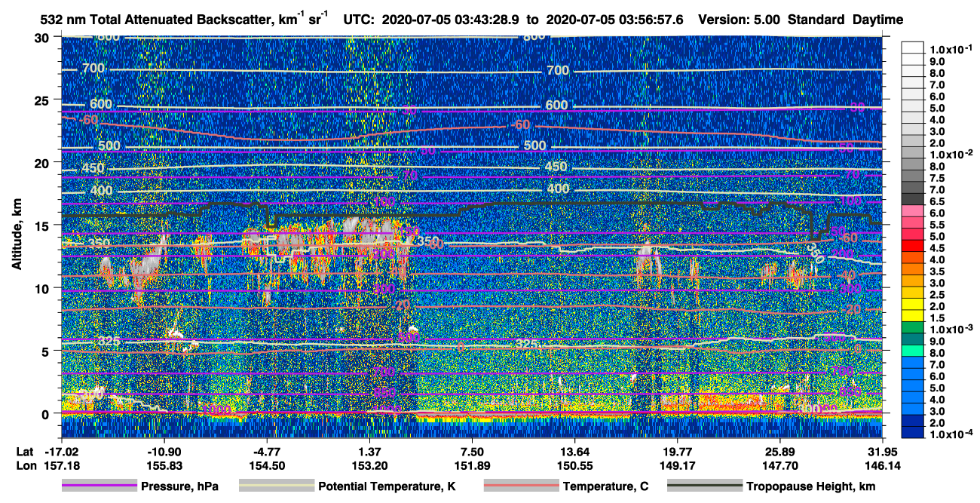Click the pale Potential Temperature legend line sample
Screen dimensions: 980x503
pyautogui.click(x=276, y=486)
